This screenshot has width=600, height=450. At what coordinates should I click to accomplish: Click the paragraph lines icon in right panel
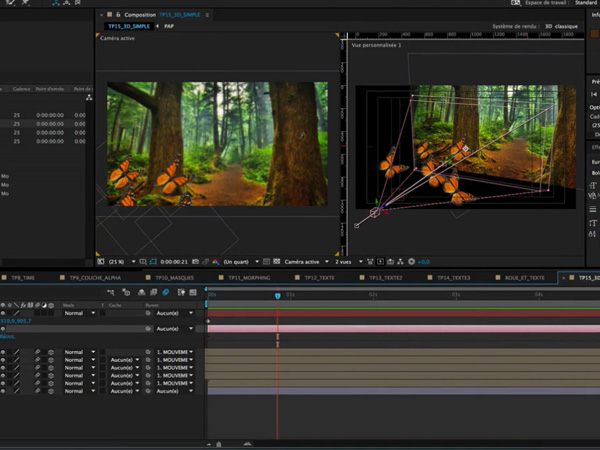click(593, 209)
